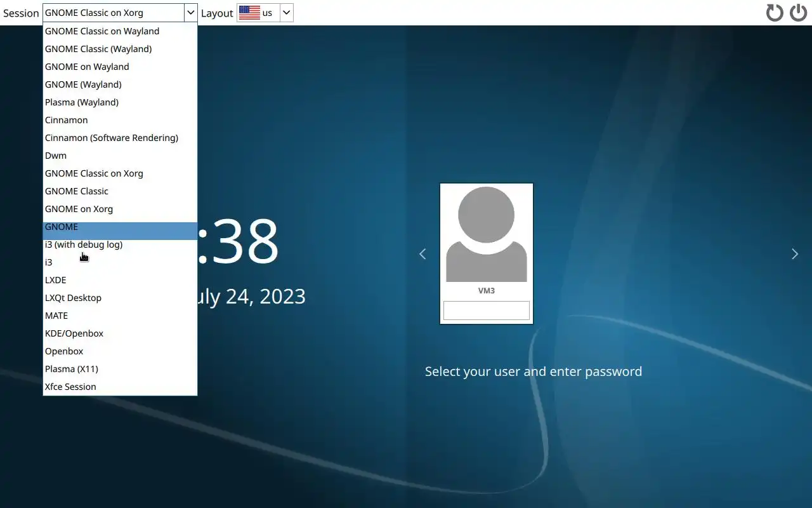
Task: Choose GNOME Classic on Wayland session
Action: (120, 31)
